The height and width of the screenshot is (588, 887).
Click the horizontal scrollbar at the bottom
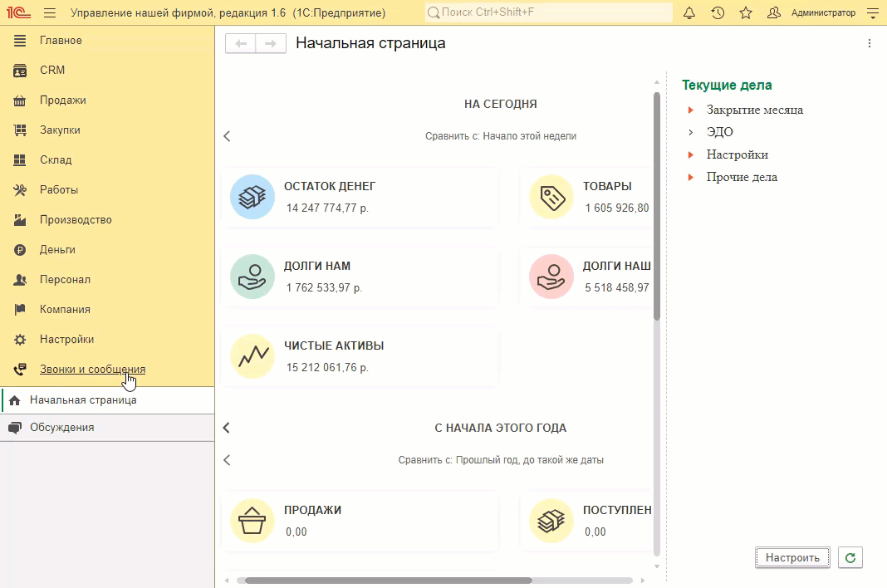388,581
